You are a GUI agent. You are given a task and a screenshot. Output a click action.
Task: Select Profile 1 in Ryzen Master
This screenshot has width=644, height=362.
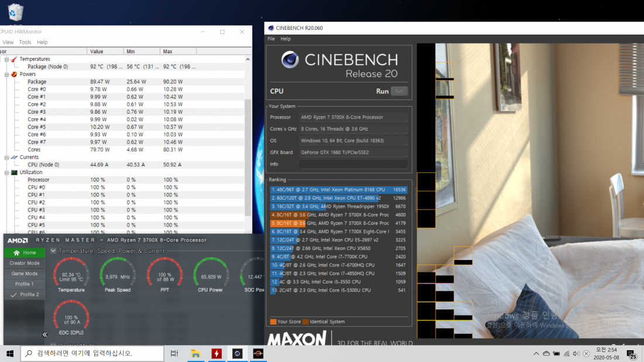click(x=24, y=284)
